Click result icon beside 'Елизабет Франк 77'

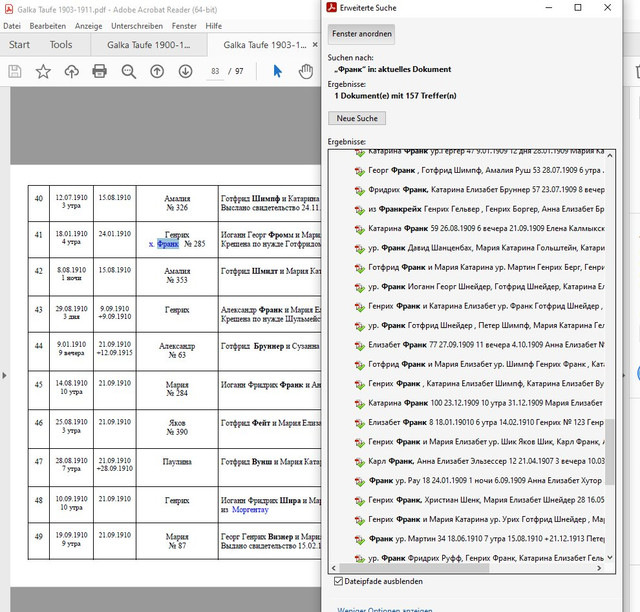pyautogui.click(x=360, y=346)
